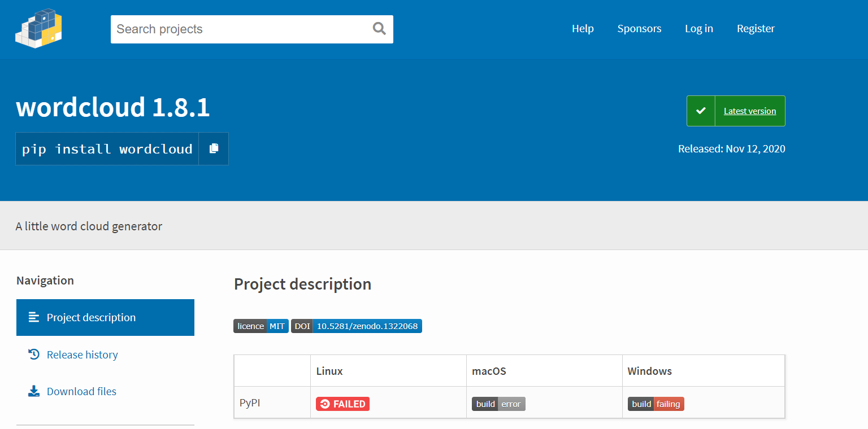Click the Navigation heading
The image size is (868, 429).
click(45, 281)
